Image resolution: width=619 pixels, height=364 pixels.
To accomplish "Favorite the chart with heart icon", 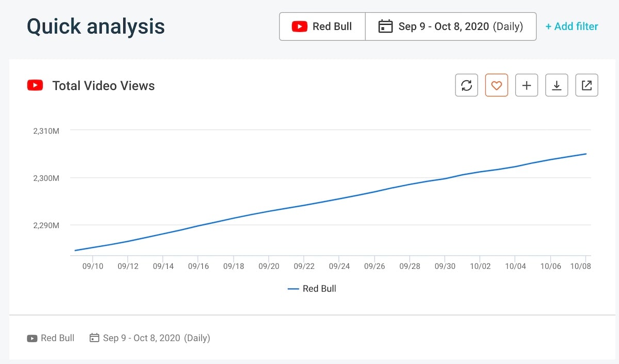I will 496,86.
